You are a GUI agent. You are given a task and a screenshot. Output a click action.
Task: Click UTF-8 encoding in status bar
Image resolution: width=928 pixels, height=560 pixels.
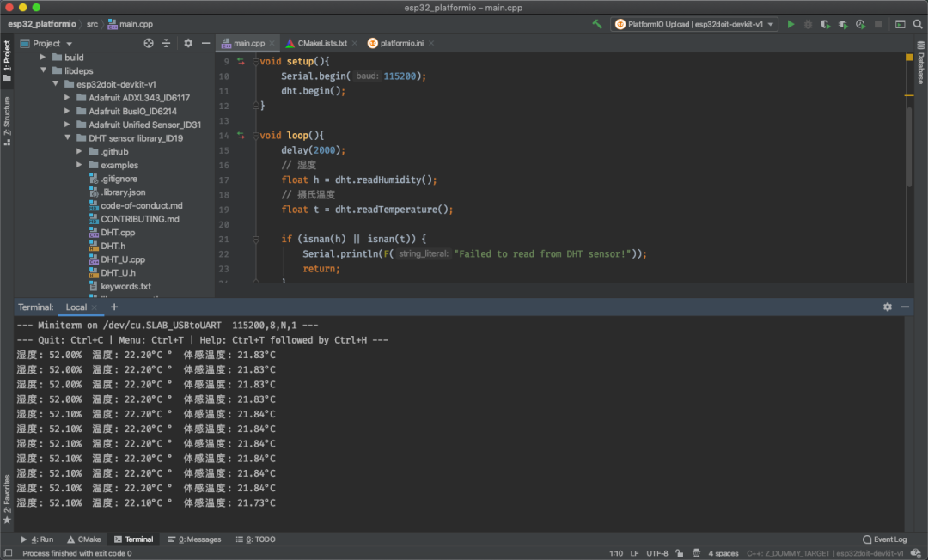point(656,553)
